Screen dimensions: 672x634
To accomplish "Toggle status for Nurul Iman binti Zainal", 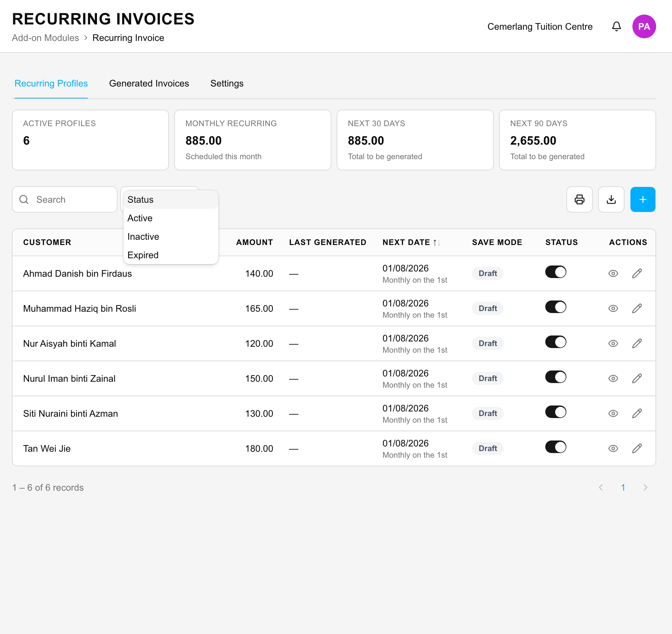I will (555, 377).
